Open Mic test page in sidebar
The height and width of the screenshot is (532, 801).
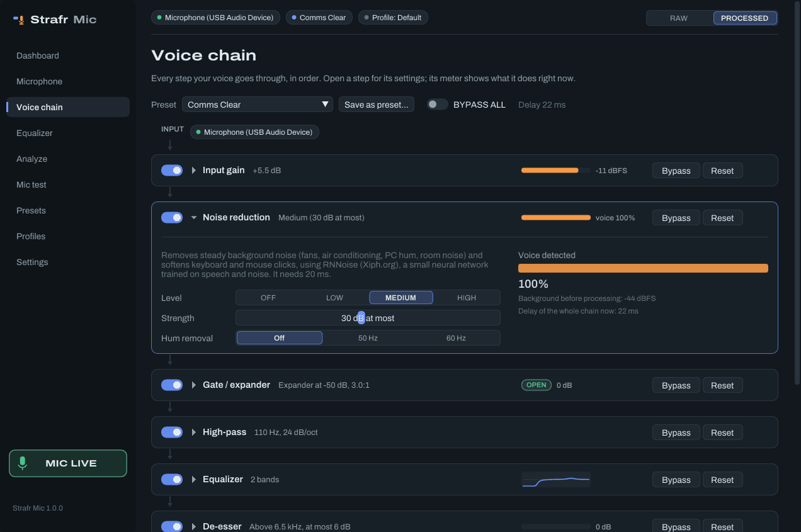pyautogui.click(x=68, y=184)
